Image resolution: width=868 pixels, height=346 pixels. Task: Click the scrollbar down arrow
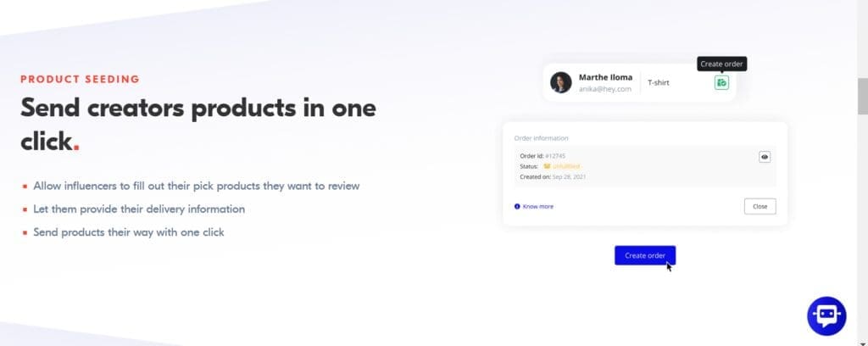(x=862, y=341)
